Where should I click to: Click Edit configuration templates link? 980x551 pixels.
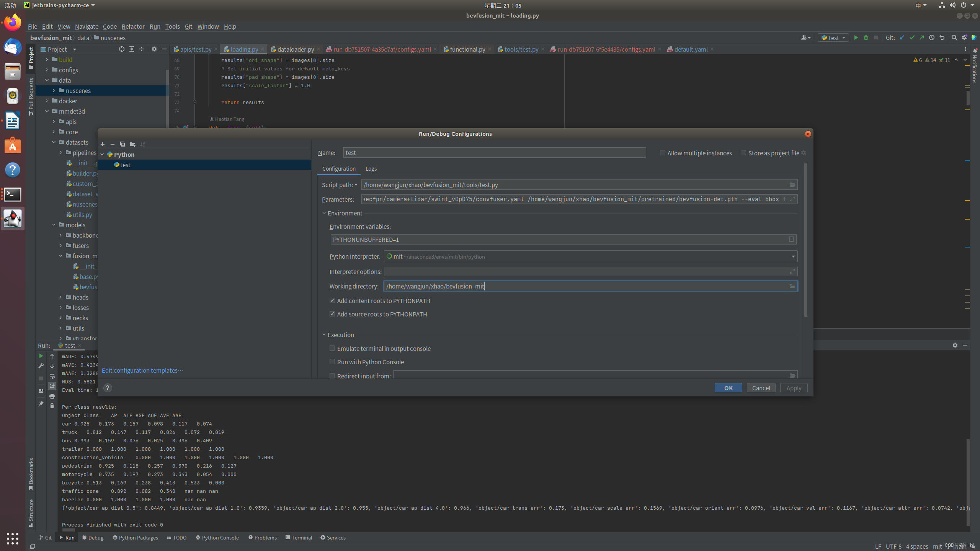click(x=142, y=370)
